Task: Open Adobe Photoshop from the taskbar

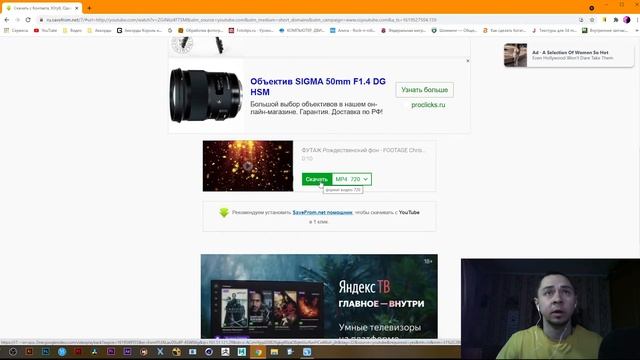Action: (x=45, y=351)
